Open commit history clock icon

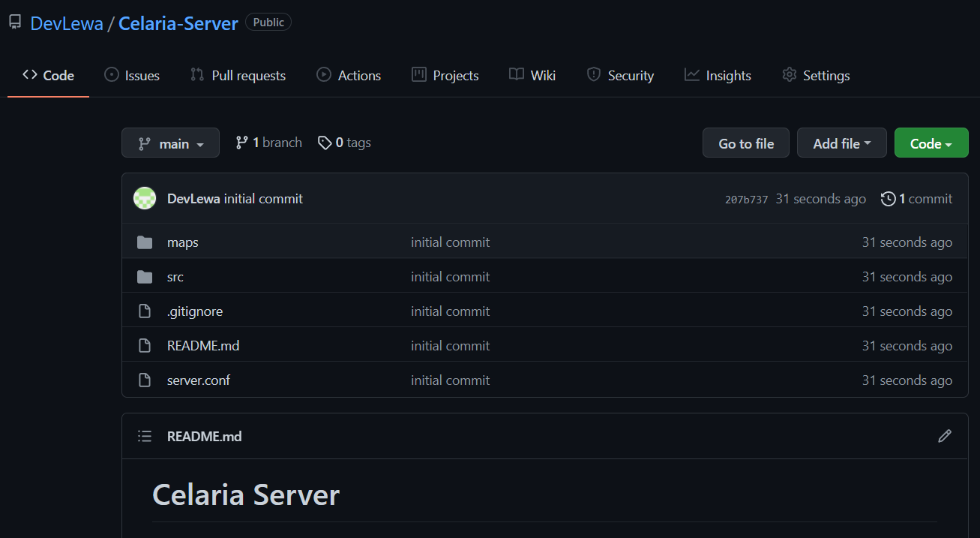click(888, 199)
